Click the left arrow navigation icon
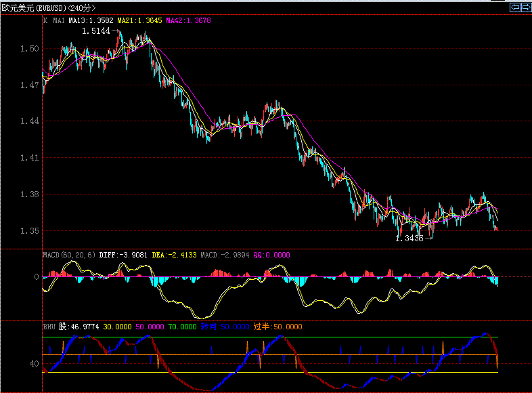Image resolution: width=532 pixels, height=393 pixels. pos(514,7)
